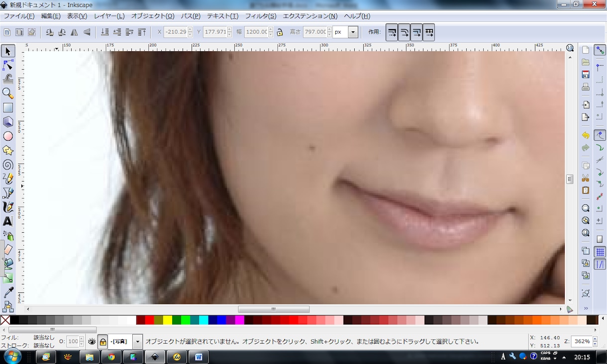
Task: Select the Node edit tool
Action: (x=8, y=65)
